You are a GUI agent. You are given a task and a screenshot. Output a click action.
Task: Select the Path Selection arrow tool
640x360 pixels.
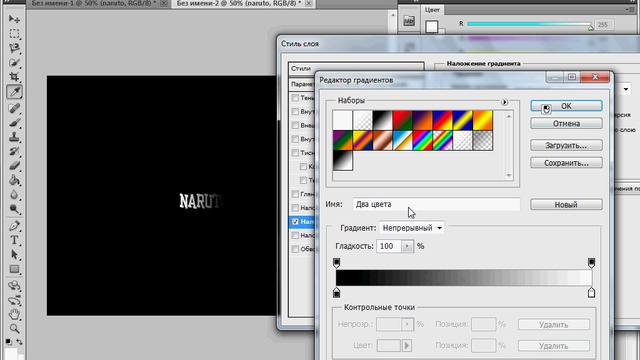[14, 255]
